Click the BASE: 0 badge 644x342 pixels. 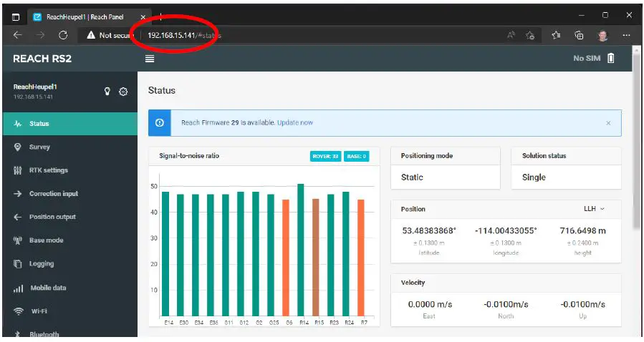(x=357, y=156)
